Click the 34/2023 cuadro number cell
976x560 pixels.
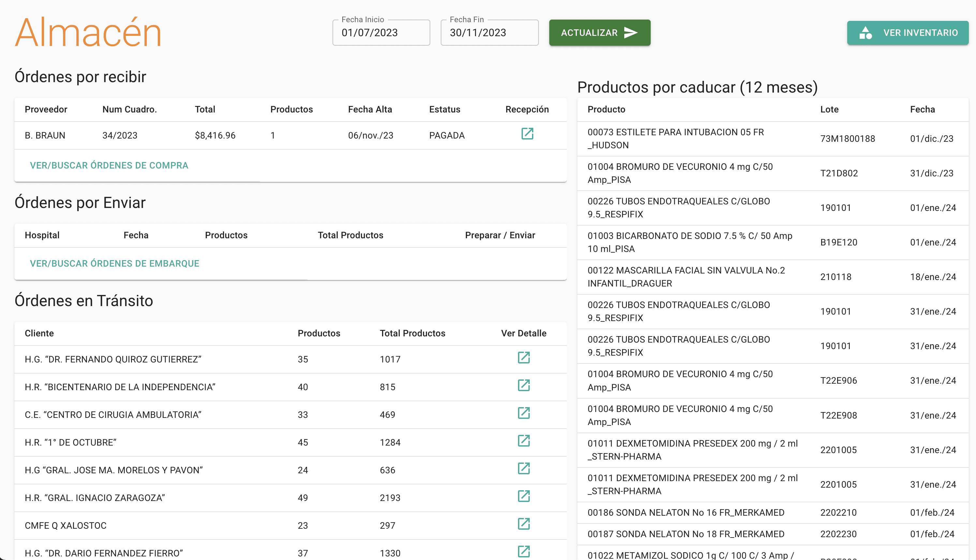pos(120,135)
